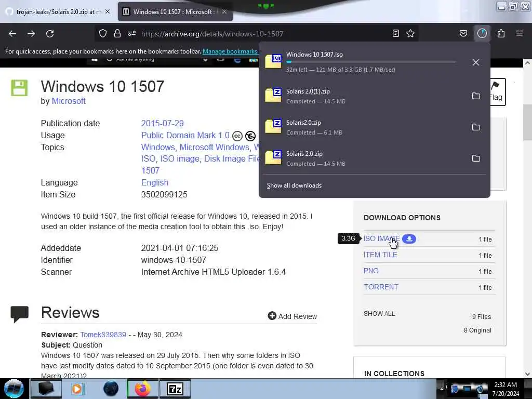Go back to the previous page
The width and height of the screenshot is (532, 399).
[12, 34]
